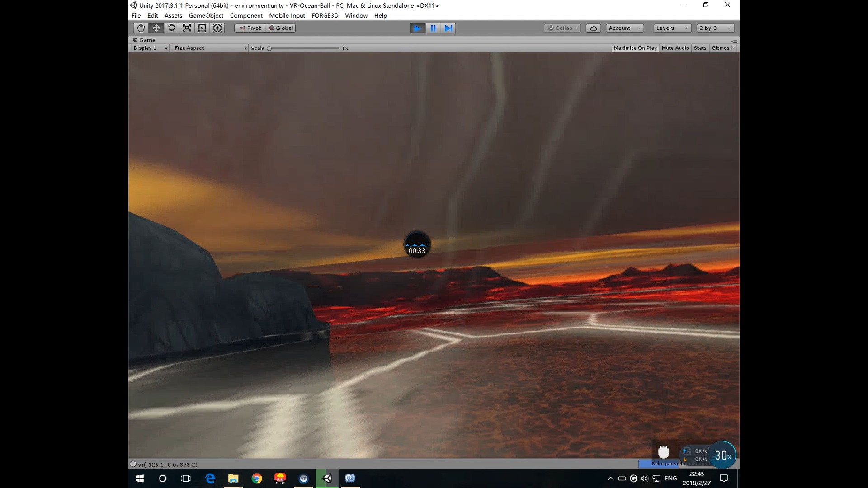The width and height of the screenshot is (868, 488).
Task: Open the Help menu
Action: click(x=381, y=15)
